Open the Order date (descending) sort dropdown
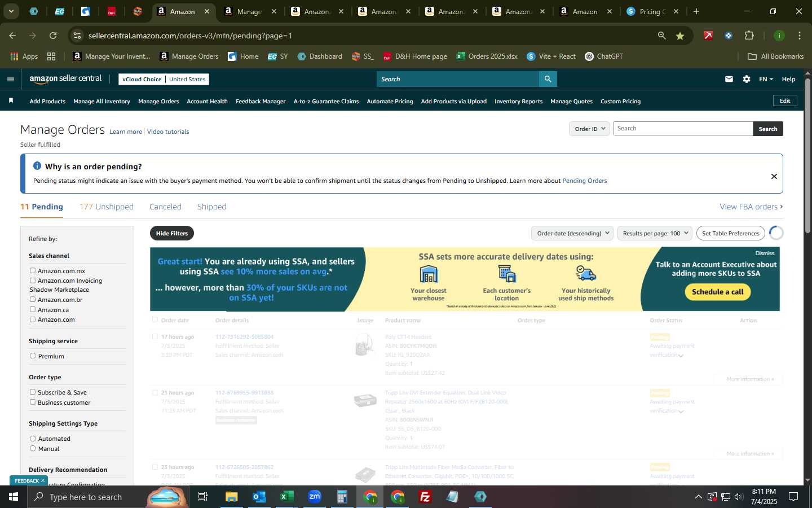 pyautogui.click(x=572, y=233)
